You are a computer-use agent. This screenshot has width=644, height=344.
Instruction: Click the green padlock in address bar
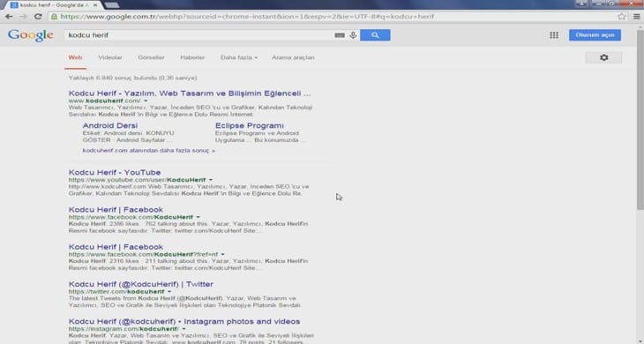pyautogui.click(x=54, y=17)
